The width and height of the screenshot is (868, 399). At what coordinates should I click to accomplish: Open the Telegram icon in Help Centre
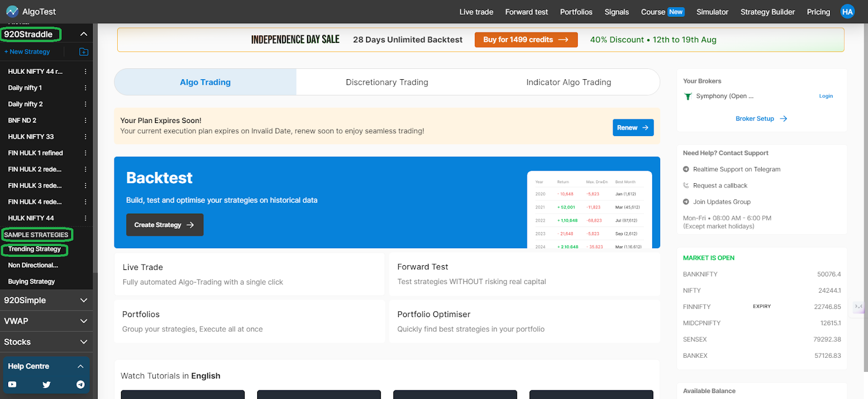coord(80,384)
